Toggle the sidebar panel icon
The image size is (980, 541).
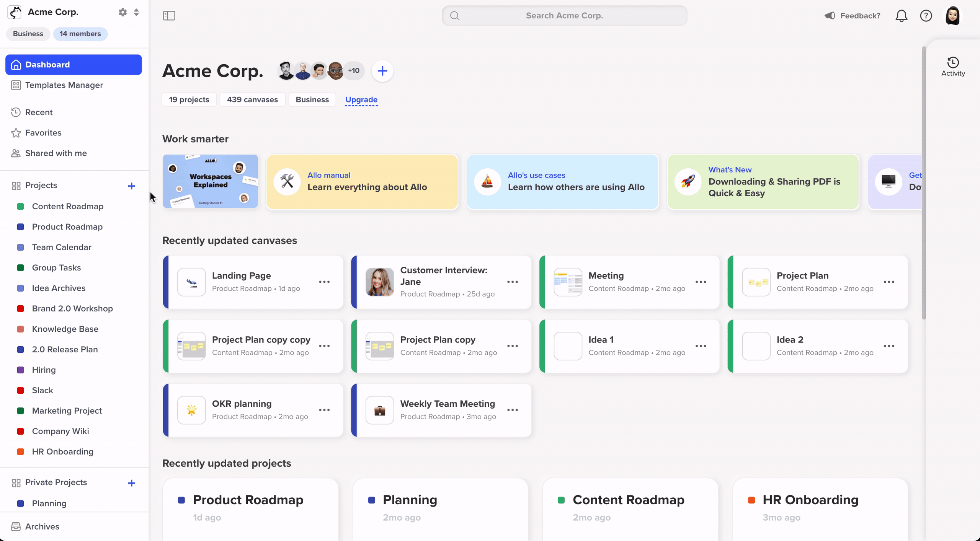169,16
